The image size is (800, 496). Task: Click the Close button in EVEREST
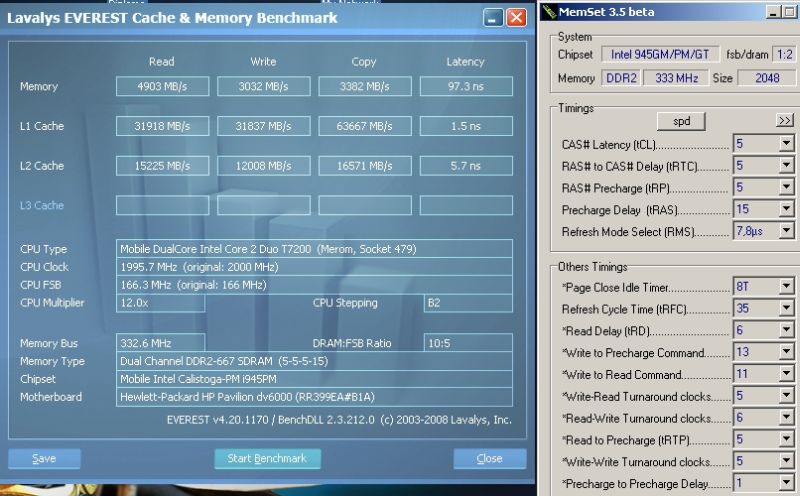(x=489, y=458)
